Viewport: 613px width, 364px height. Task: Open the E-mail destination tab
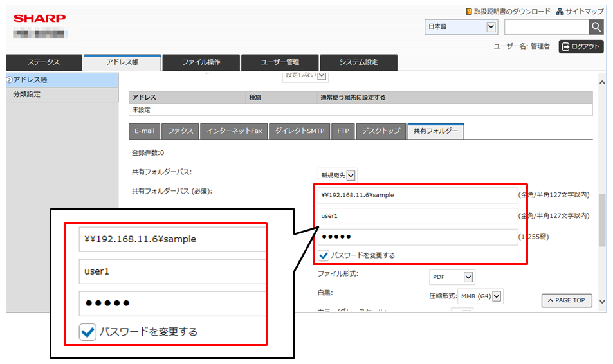(x=144, y=131)
